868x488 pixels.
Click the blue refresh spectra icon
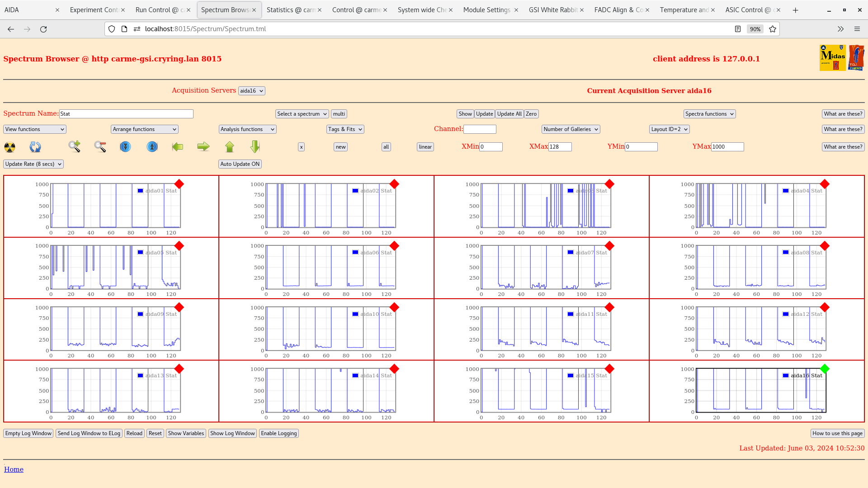[x=35, y=146]
